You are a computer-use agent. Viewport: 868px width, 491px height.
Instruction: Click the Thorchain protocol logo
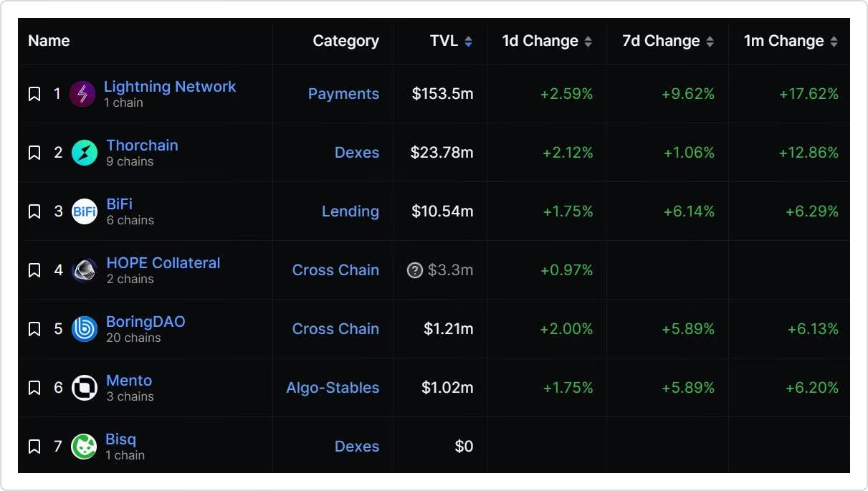(85, 153)
